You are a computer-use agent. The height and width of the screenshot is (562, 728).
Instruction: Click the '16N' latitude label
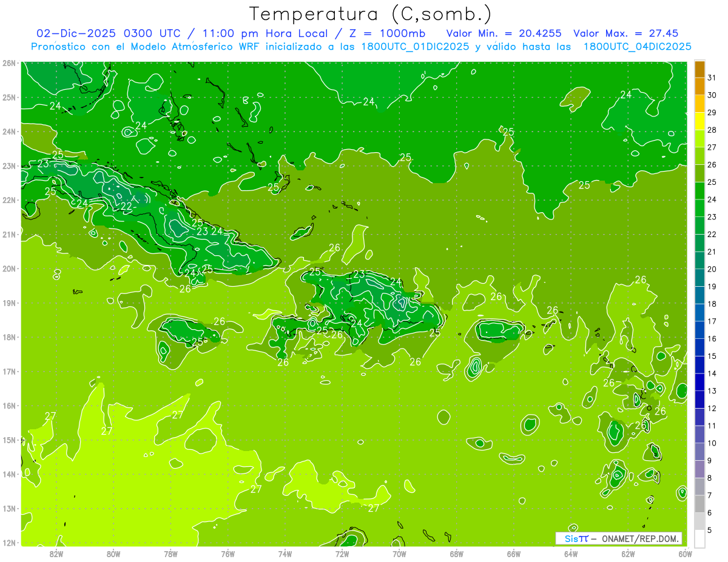(x=8, y=406)
